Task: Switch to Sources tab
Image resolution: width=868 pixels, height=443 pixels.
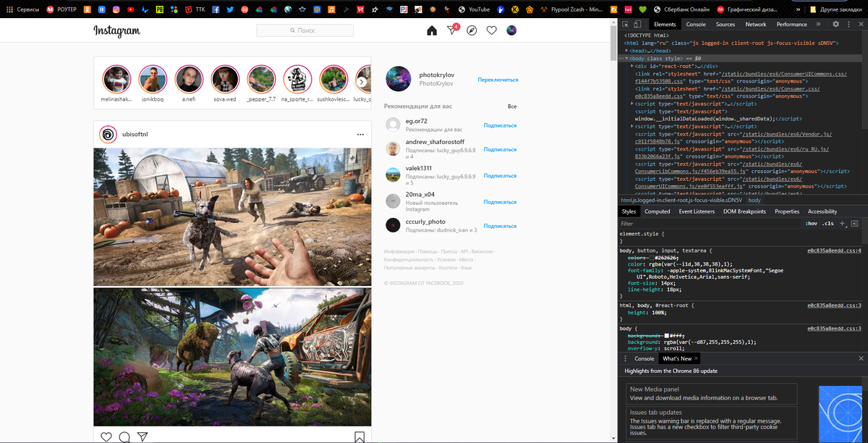Action: (x=726, y=24)
